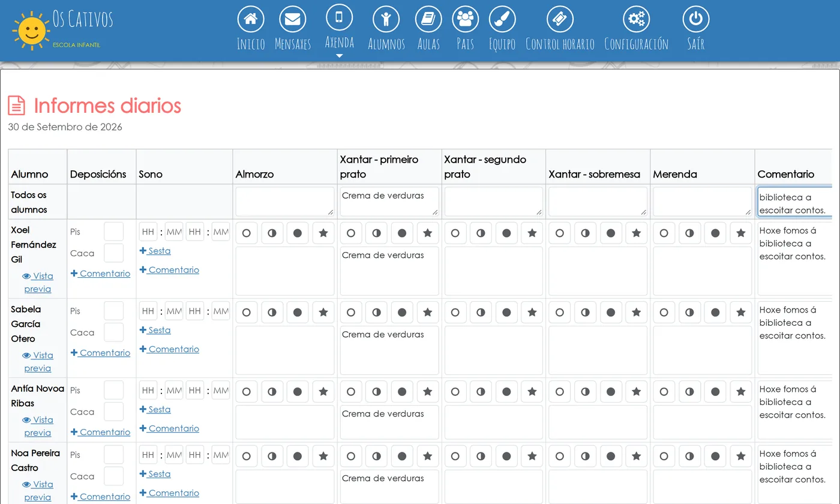Select full circle for Antía's Merenda
The height and width of the screenshot is (504, 840).
pos(715,391)
